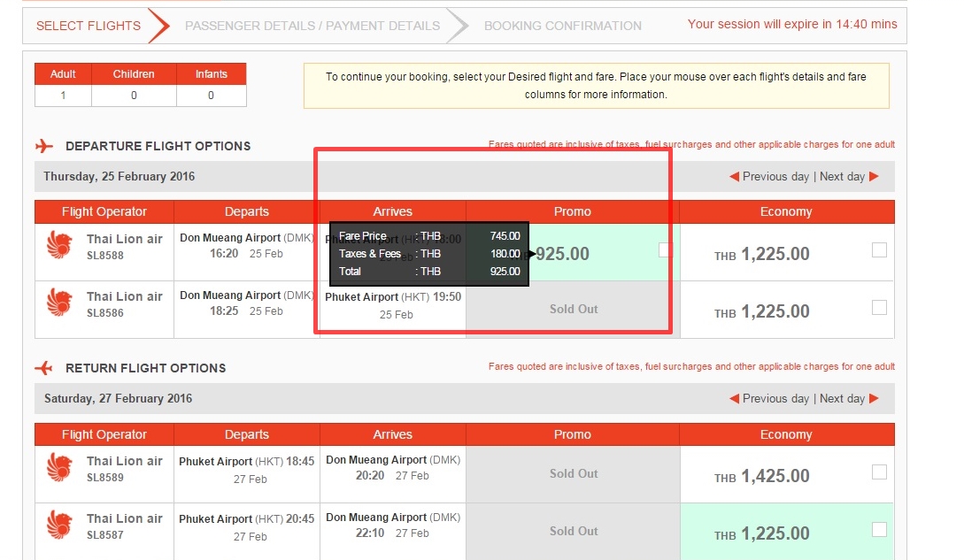Click Sold Out promo cell for SL8586
Viewport: 964px width, 560px height.
coord(573,310)
